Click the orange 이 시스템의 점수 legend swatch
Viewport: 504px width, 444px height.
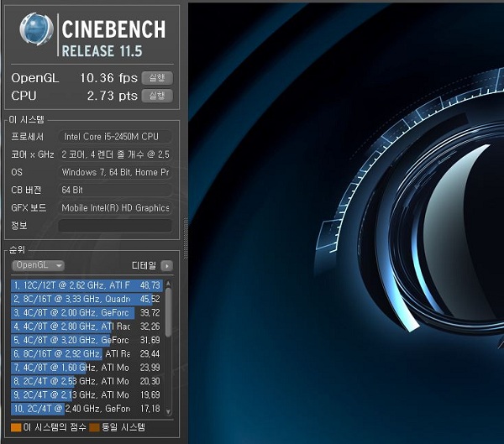point(16,427)
